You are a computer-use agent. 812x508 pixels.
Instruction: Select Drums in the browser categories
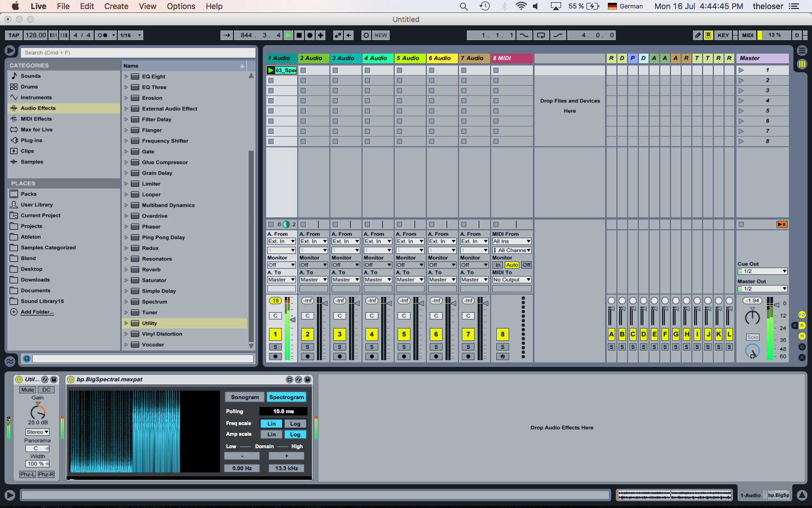(29, 87)
